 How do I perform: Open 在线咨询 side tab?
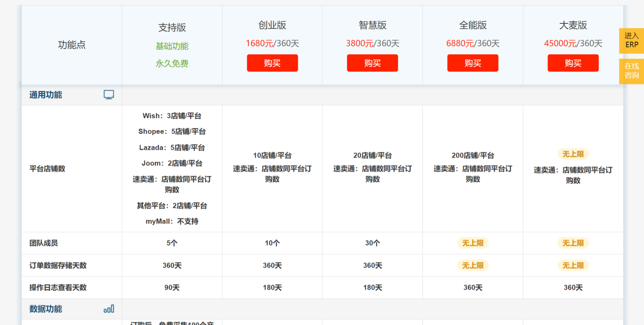[631, 71]
